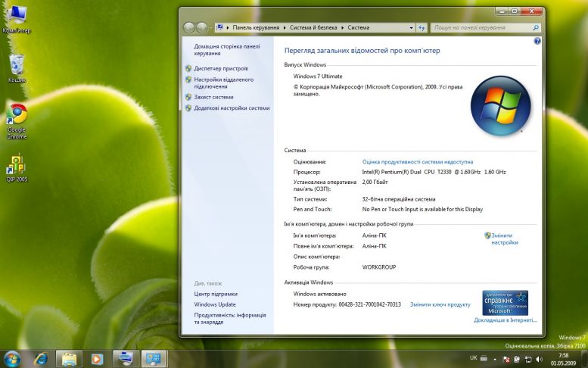Open the Computer desktop icon
Viewport: 588px width, 368px height.
coord(17,19)
